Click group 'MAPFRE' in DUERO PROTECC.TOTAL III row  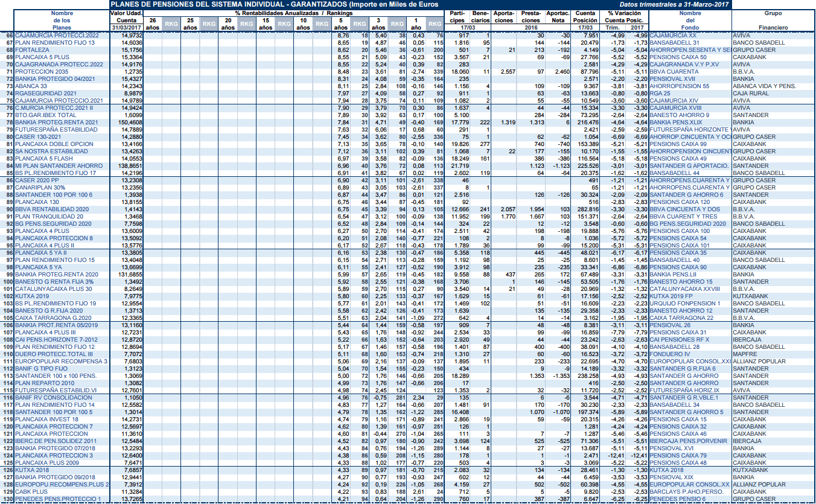[745, 354]
